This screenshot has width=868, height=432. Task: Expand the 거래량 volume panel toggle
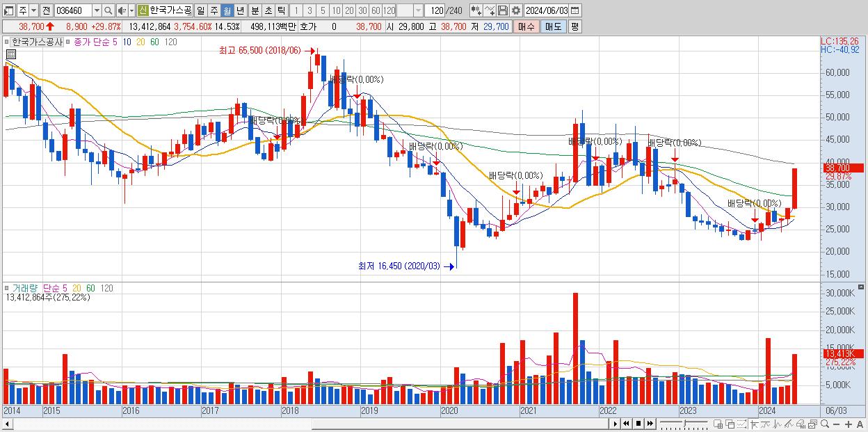pos(8,287)
